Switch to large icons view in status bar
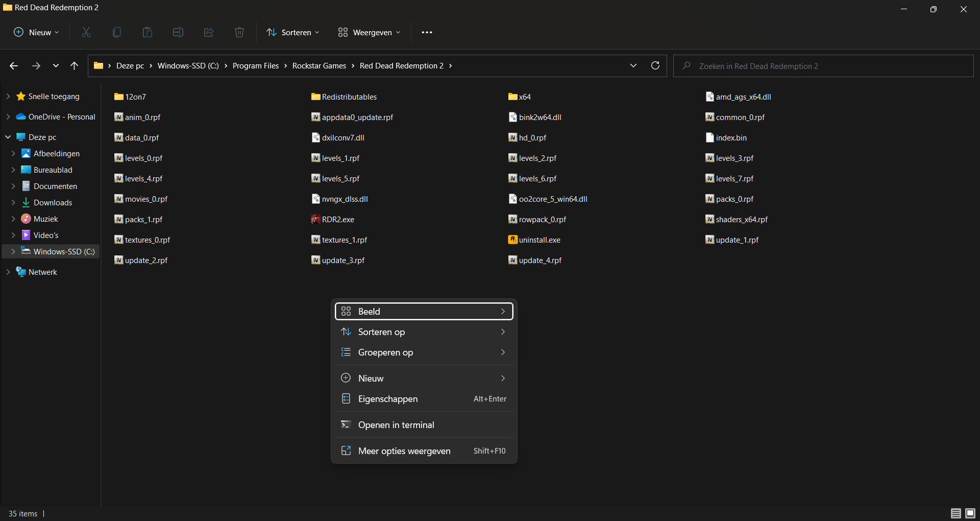Image resolution: width=980 pixels, height=521 pixels. click(x=970, y=513)
